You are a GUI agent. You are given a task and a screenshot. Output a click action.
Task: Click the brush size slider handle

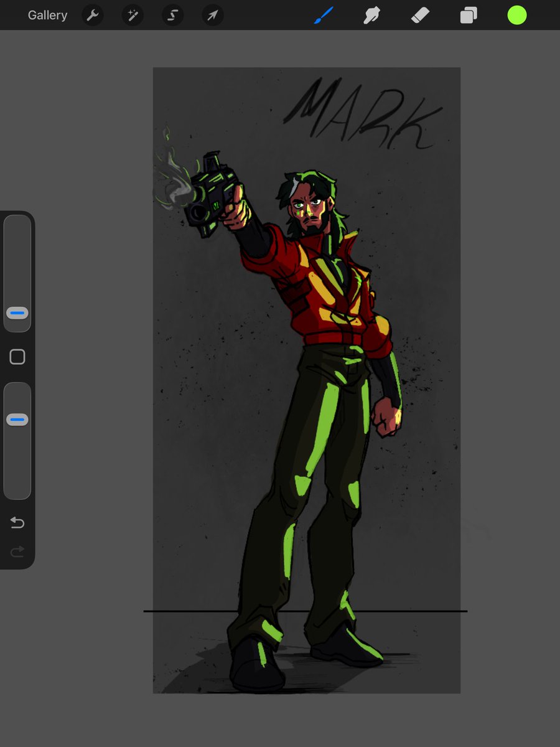click(x=17, y=312)
